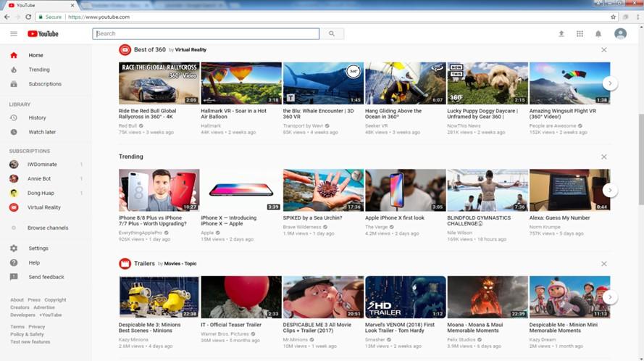The width and height of the screenshot is (644, 361).
Task: Click the IWDominate channel avatar
Action: [14, 165]
